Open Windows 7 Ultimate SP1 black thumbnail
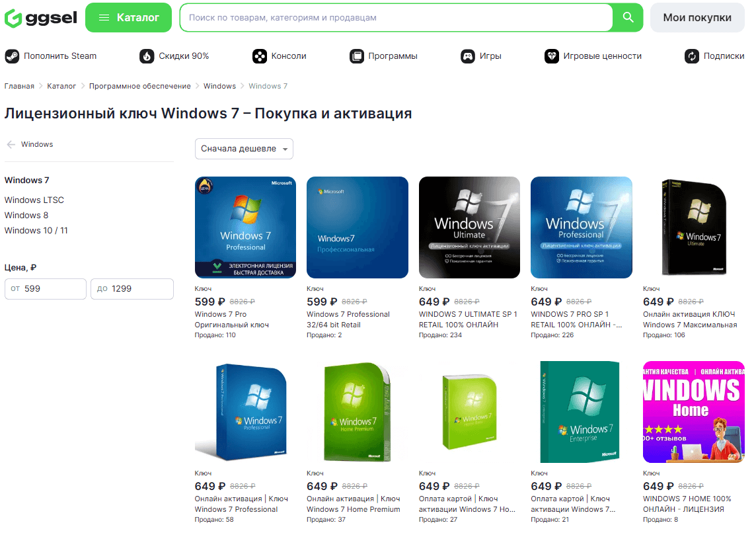756x533 pixels. tap(470, 227)
